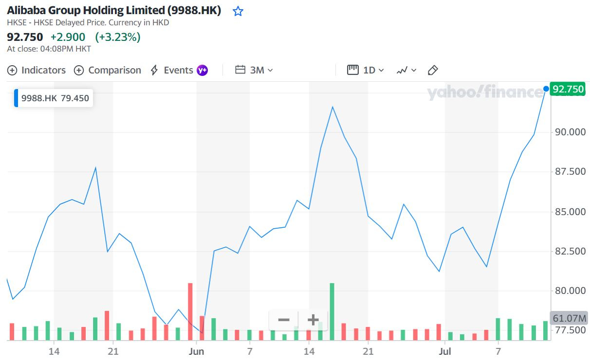Zoom in with the plus button
The height and width of the screenshot is (364, 590).
tap(313, 320)
